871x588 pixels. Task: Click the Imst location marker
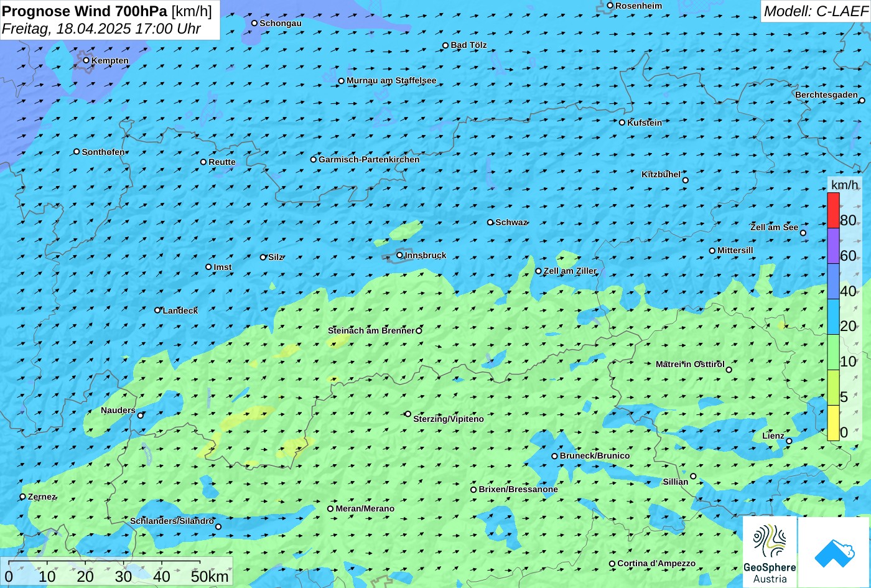(208, 267)
